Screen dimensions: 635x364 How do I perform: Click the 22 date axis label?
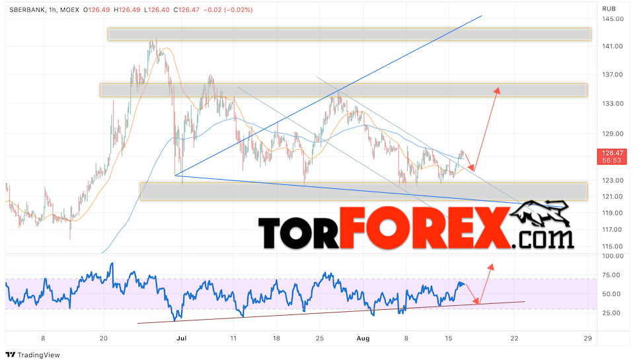point(514,338)
